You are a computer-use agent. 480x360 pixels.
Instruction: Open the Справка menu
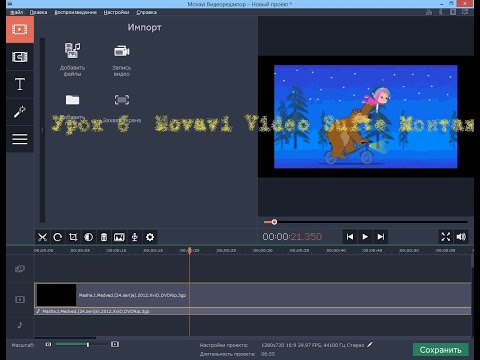click(147, 12)
